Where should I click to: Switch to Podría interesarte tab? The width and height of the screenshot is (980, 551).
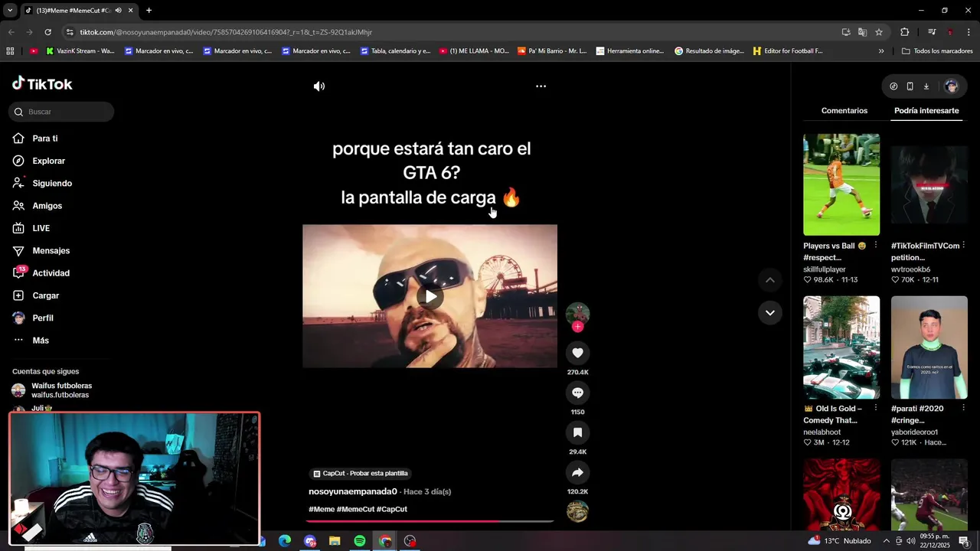coord(926,111)
